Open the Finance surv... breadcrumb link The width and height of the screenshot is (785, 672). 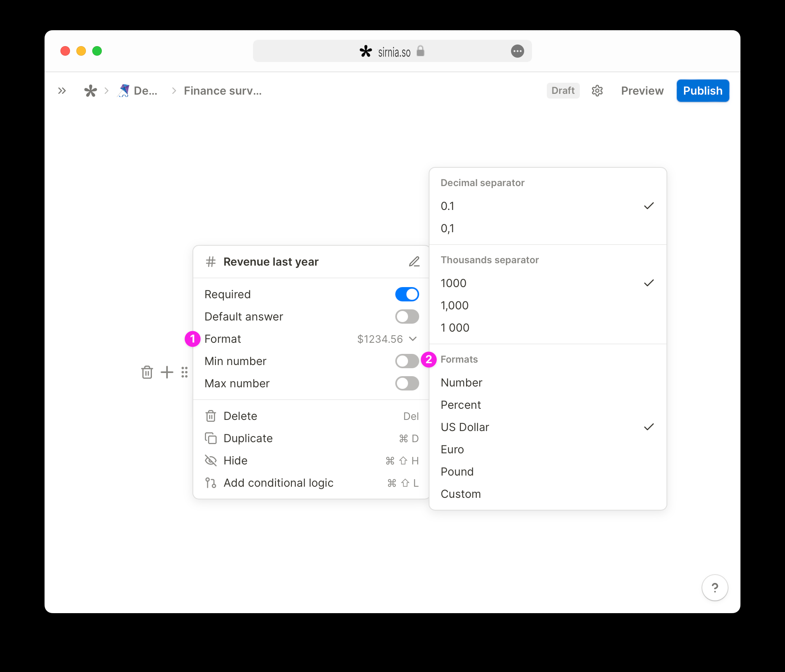coord(223,91)
